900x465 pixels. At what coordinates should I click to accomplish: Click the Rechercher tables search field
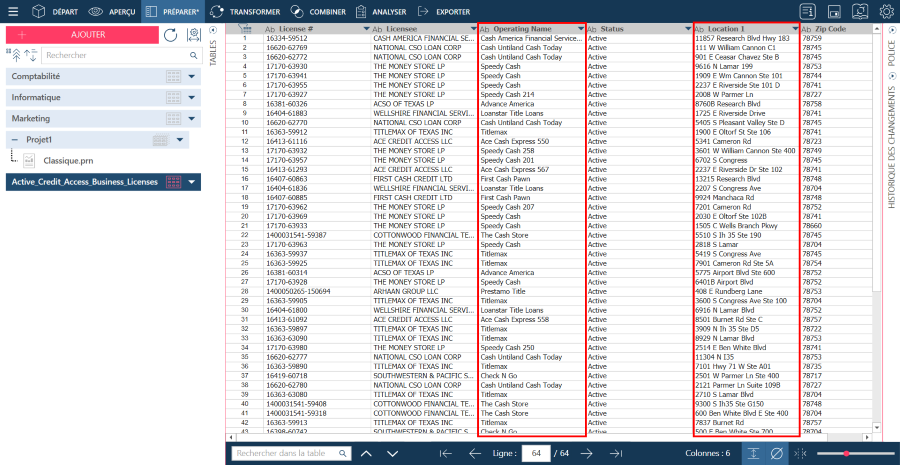pyautogui.click(x=121, y=56)
